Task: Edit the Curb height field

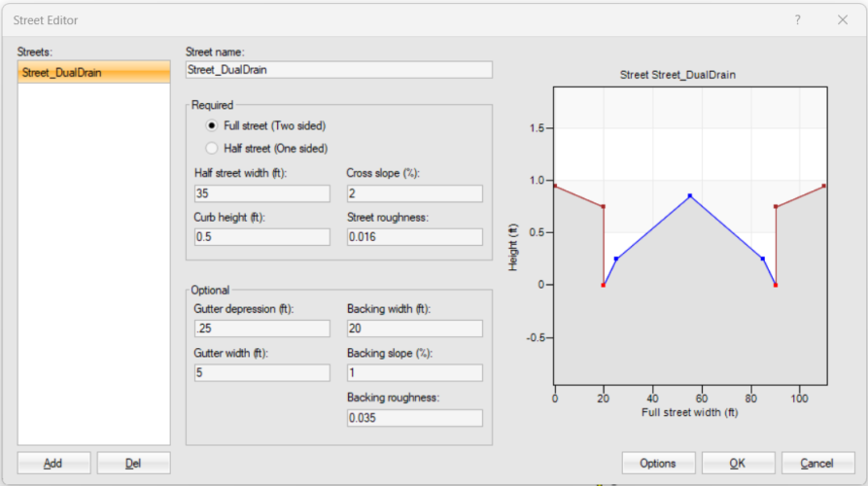Action: point(261,237)
